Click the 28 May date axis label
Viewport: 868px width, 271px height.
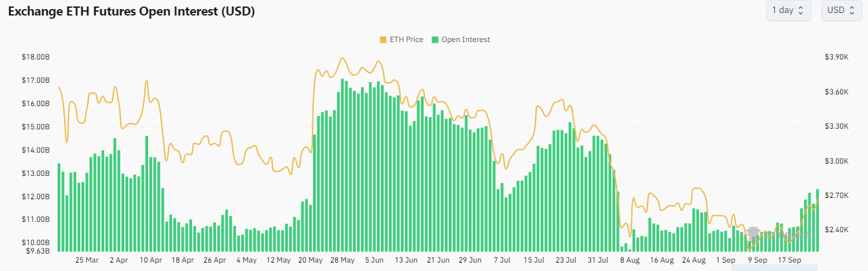[x=342, y=260]
